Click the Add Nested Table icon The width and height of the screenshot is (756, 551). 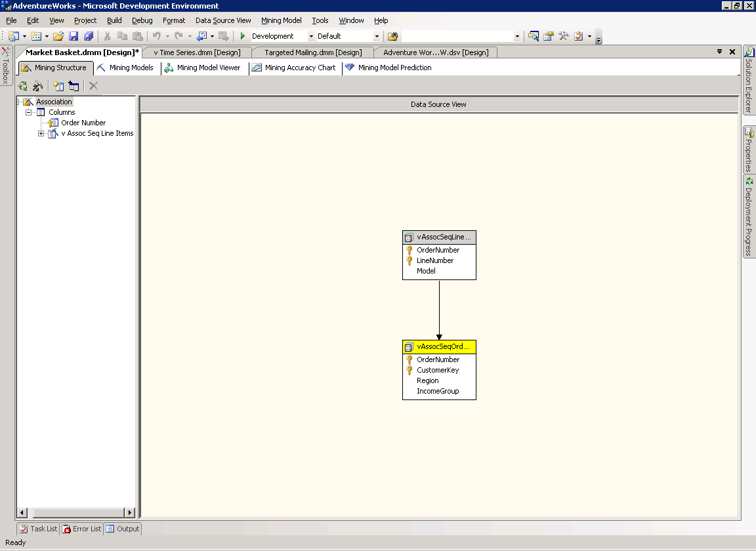(x=73, y=87)
